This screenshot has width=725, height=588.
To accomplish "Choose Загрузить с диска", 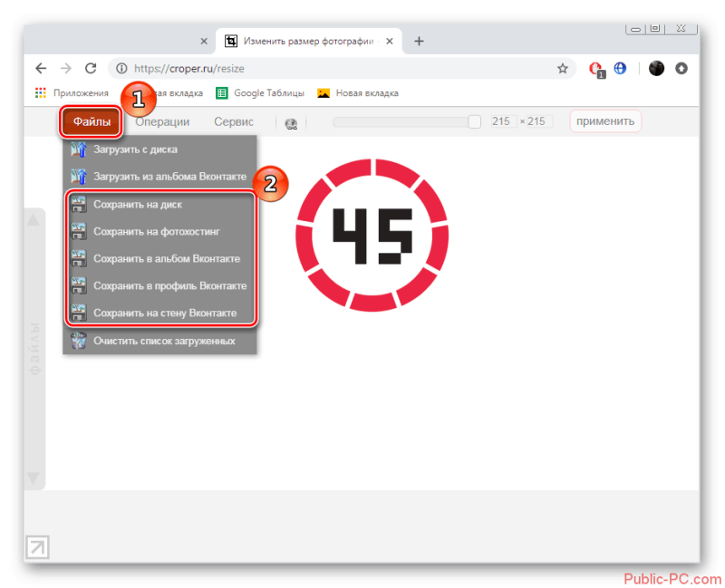I will 159,149.
